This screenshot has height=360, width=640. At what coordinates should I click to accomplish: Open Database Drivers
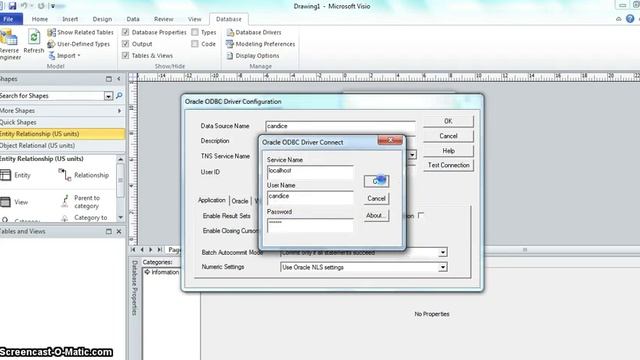pyautogui.click(x=253, y=32)
